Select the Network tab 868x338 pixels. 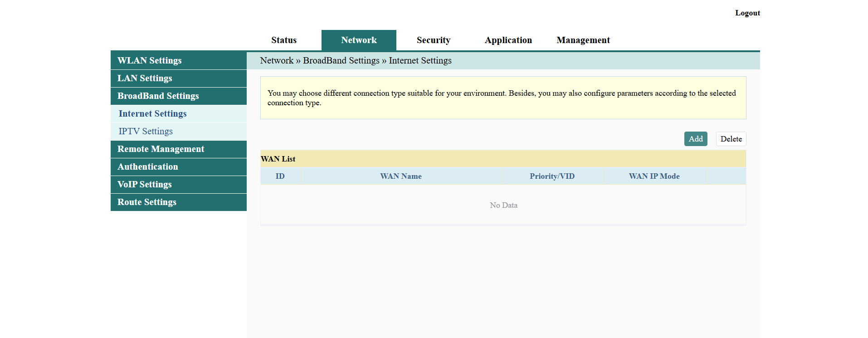click(x=359, y=40)
